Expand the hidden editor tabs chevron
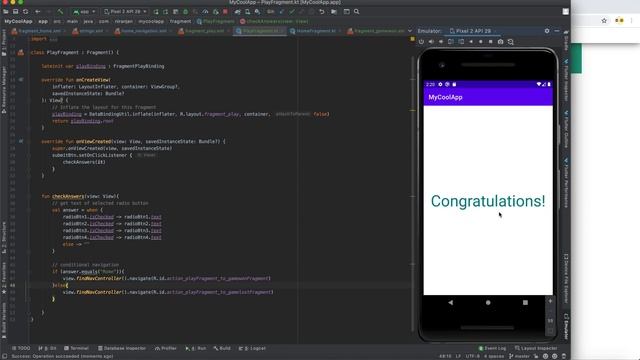This screenshot has width=640, height=360. tap(410, 31)
